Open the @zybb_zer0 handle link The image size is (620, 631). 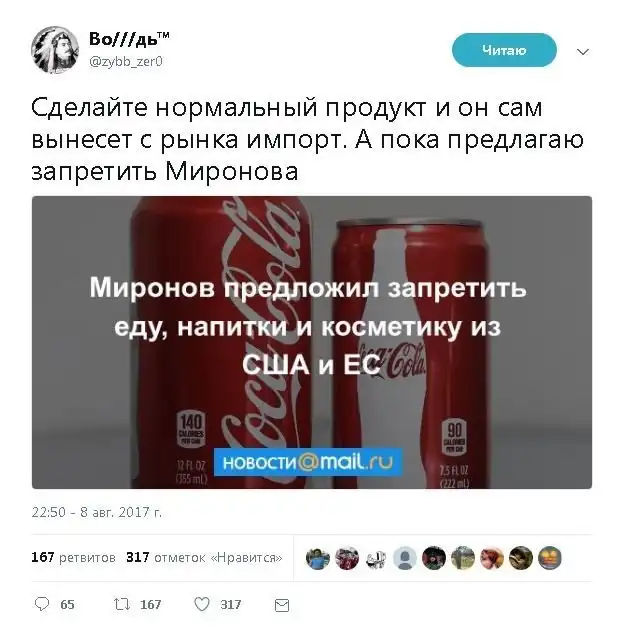(126, 61)
